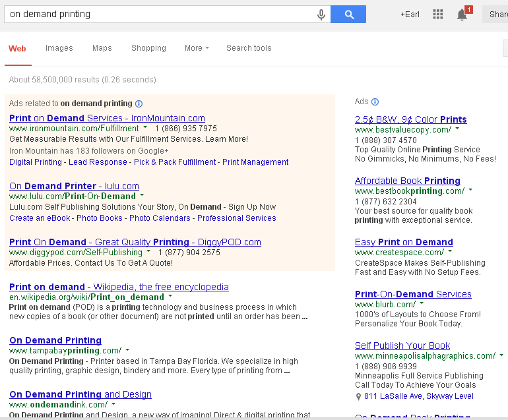Screen dimensions: 508x420
Task: Click the microphone voice search icon
Action: tap(321, 15)
